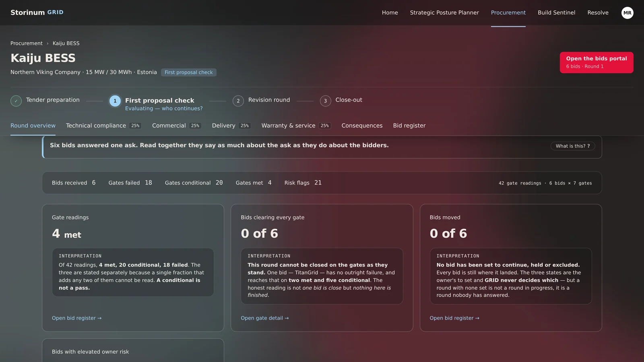The height and width of the screenshot is (362, 644).
Task: Open the What is this? help pill
Action: tap(573, 146)
